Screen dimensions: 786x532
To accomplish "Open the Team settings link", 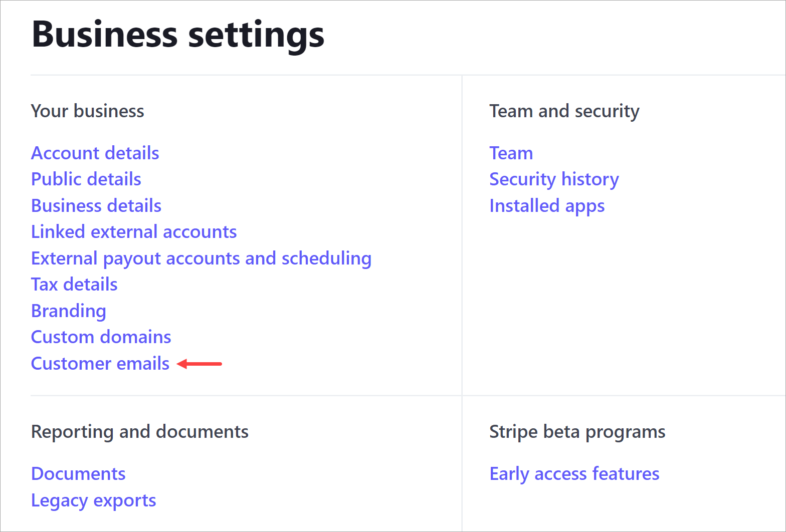I will pos(511,153).
